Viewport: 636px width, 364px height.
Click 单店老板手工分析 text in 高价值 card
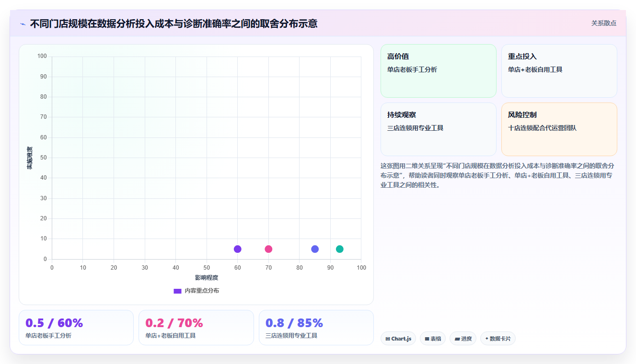point(412,70)
